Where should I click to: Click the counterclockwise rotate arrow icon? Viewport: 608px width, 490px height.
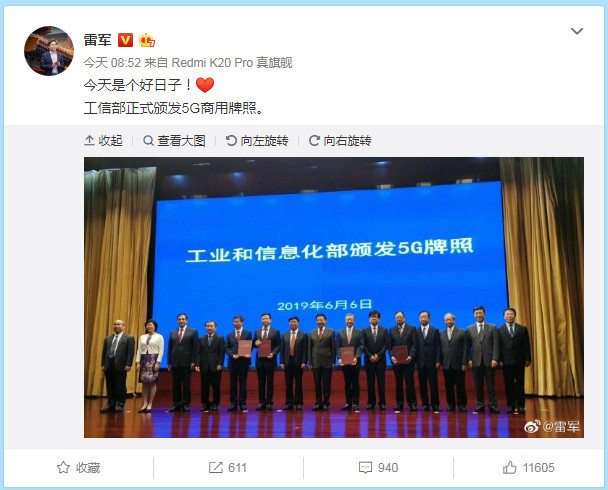[231, 140]
